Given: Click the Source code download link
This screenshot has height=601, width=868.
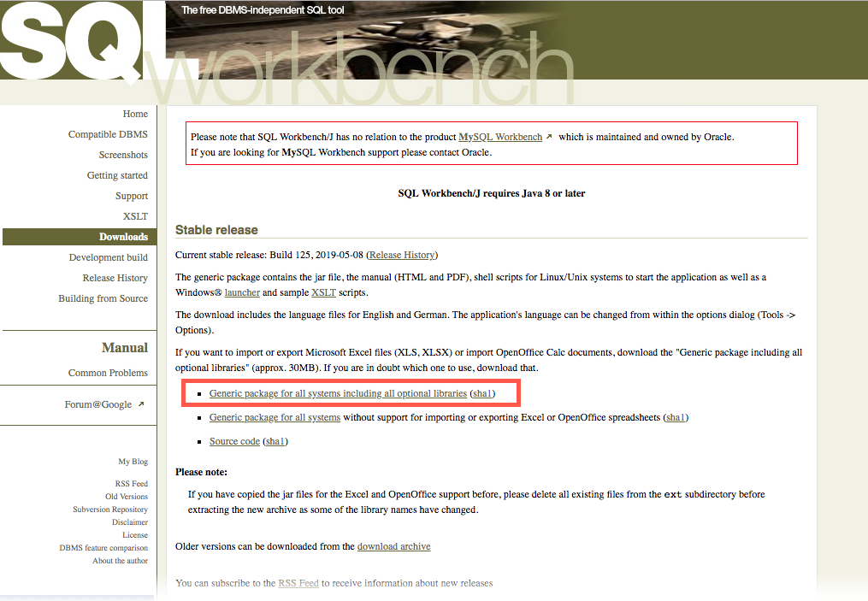Looking at the screenshot, I should pyautogui.click(x=234, y=441).
